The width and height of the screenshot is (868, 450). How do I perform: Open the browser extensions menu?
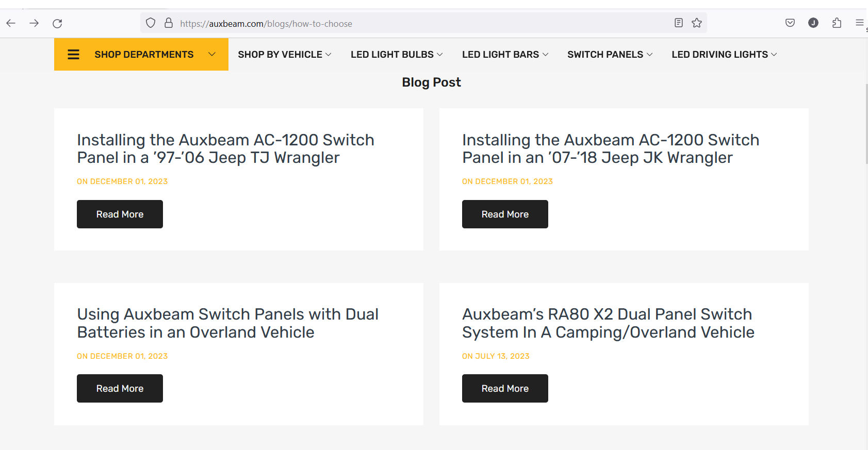click(x=837, y=23)
